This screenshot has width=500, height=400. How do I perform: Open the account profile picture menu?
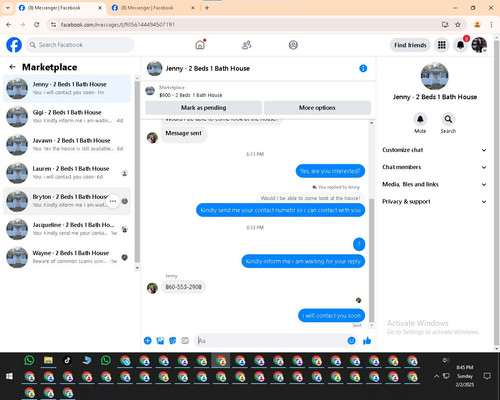(479, 45)
